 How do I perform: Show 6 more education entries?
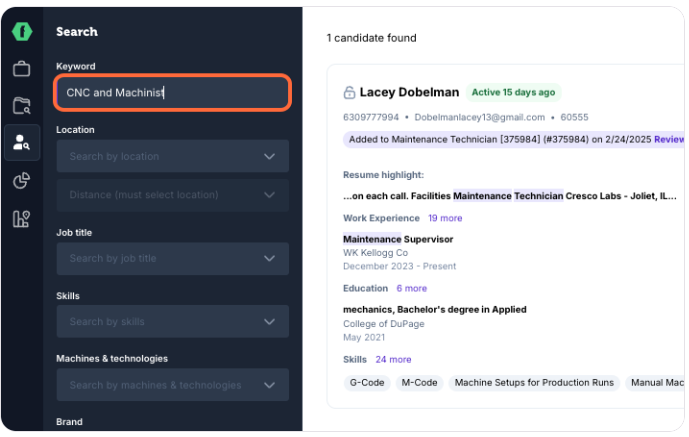(x=412, y=289)
